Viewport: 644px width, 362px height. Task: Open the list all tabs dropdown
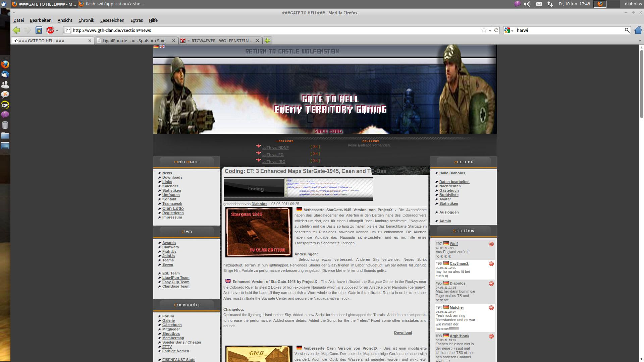coord(640,41)
